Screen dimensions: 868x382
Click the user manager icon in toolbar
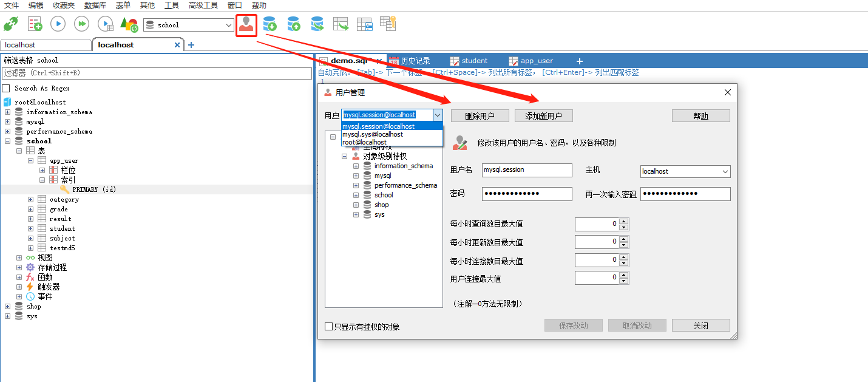[246, 24]
